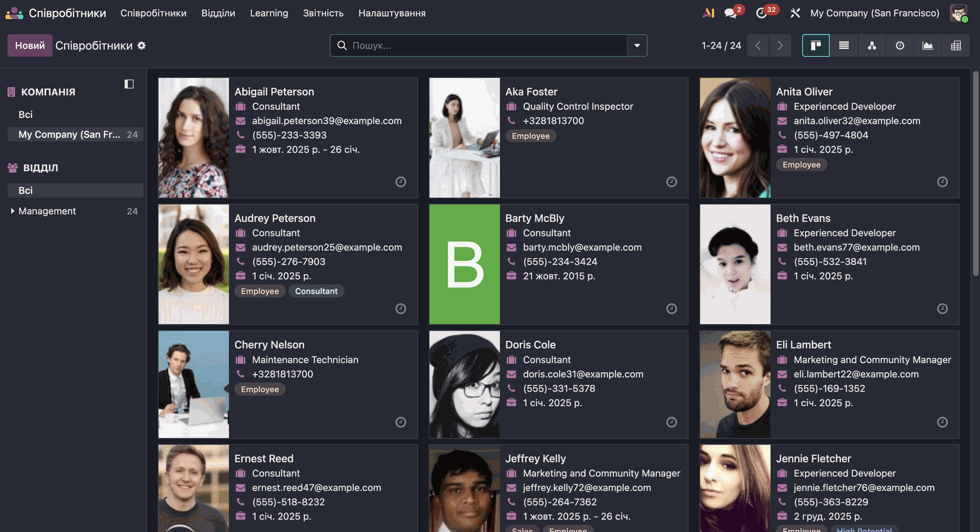The height and width of the screenshot is (532, 980).
Task: Open the search options dropdown arrow
Action: (x=637, y=45)
